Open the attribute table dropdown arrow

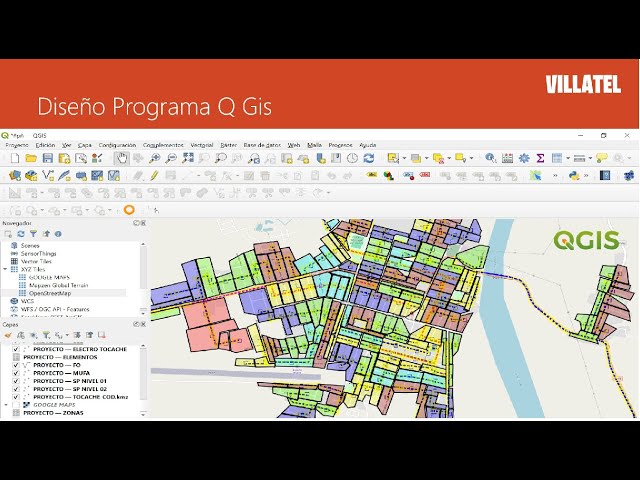coord(568,158)
